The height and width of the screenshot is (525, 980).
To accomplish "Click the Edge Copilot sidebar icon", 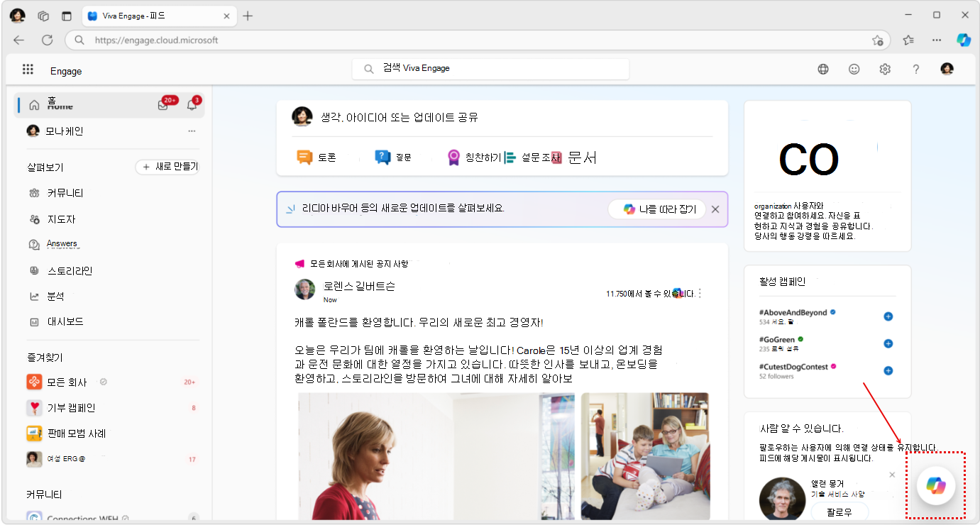I will 963,40.
